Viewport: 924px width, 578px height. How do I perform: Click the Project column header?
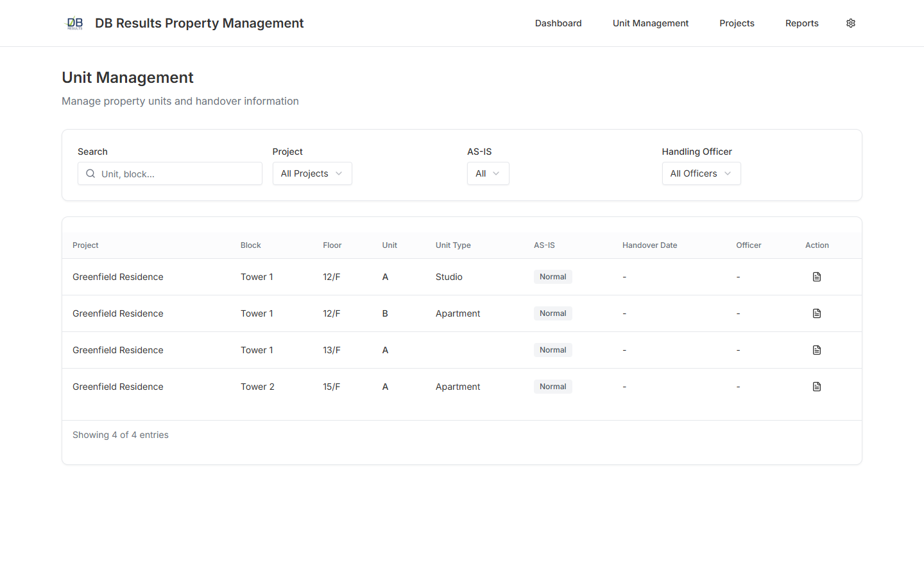pos(85,245)
